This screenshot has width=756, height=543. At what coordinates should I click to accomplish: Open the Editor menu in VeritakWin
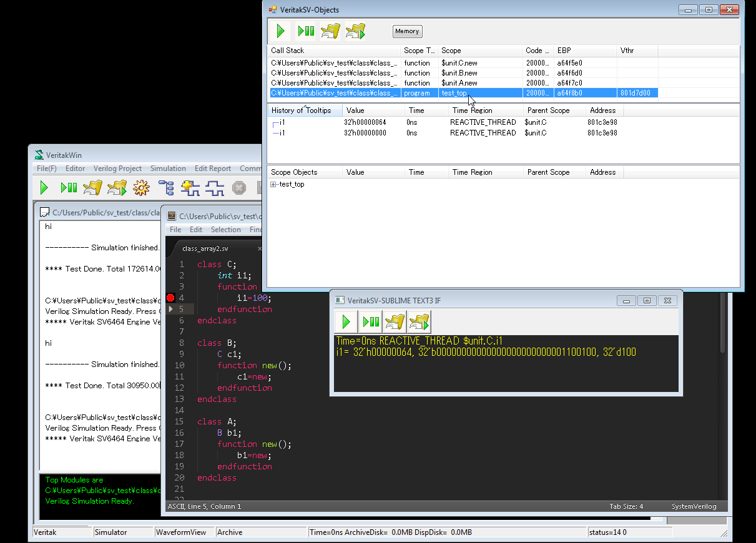(76, 169)
